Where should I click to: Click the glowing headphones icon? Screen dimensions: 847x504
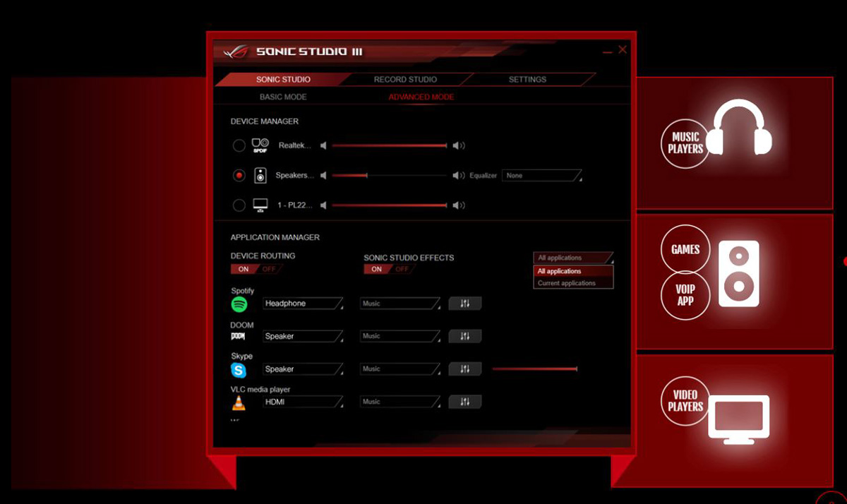[x=739, y=127]
